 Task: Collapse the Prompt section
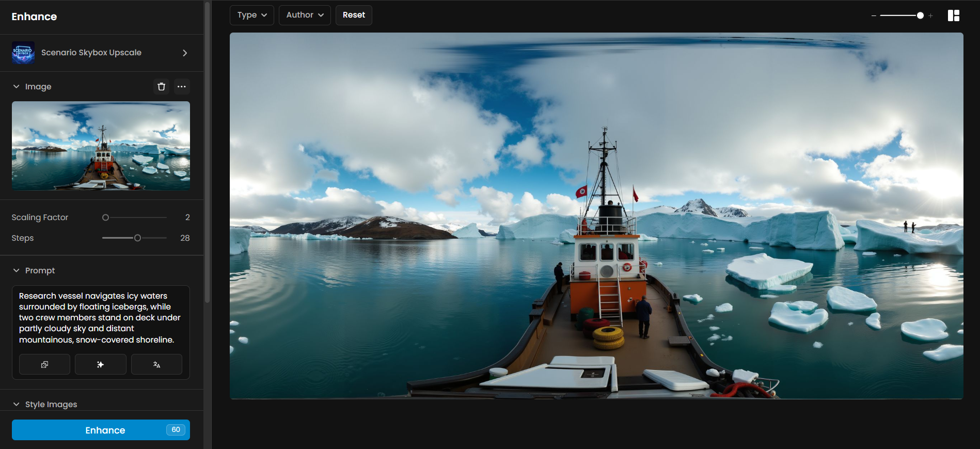17,271
